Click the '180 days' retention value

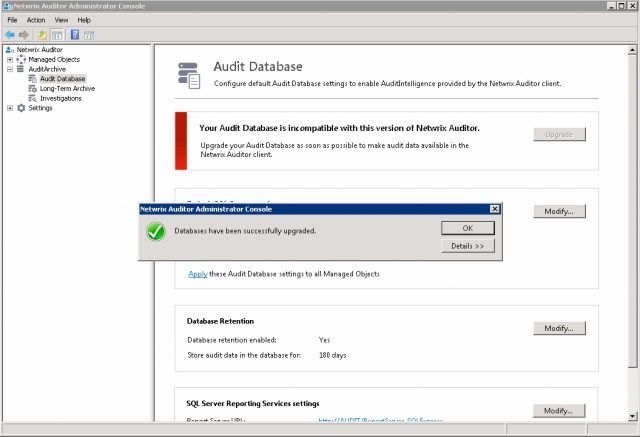333,355
